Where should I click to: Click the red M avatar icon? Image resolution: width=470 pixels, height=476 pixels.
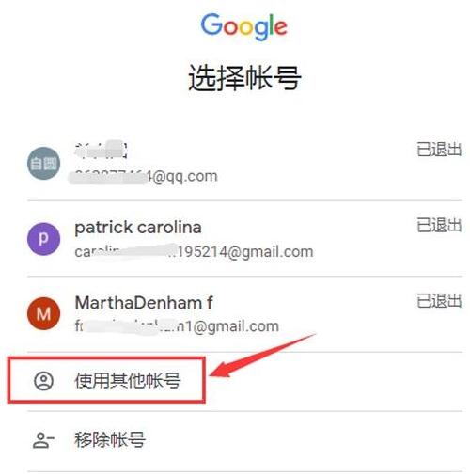44,313
